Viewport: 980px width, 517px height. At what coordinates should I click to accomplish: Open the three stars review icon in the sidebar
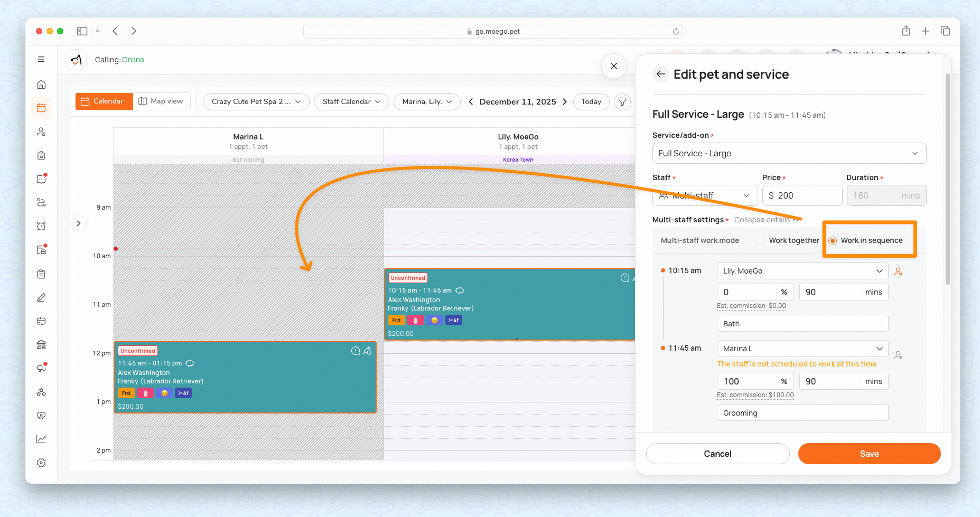[x=41, y=392]
